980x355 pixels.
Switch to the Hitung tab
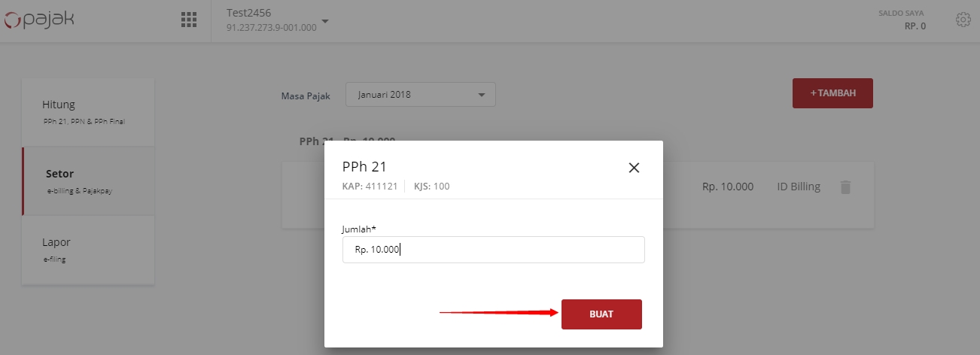[x=88, y=112]
